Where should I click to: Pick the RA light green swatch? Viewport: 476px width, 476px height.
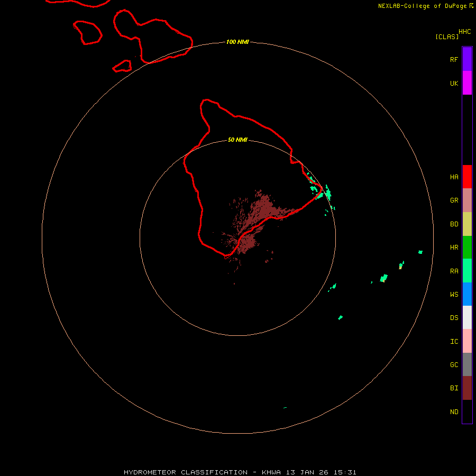coord(467,271)
